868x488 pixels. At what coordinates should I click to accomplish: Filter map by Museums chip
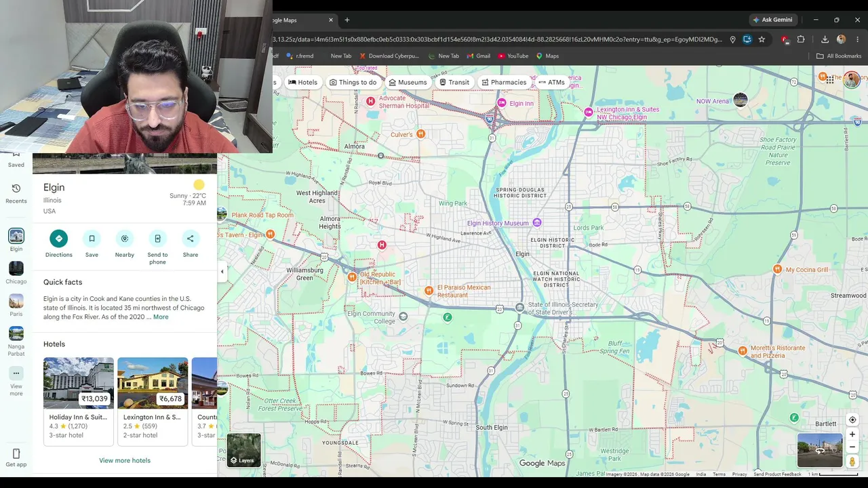pyautogui.click(x=408, y=82)
